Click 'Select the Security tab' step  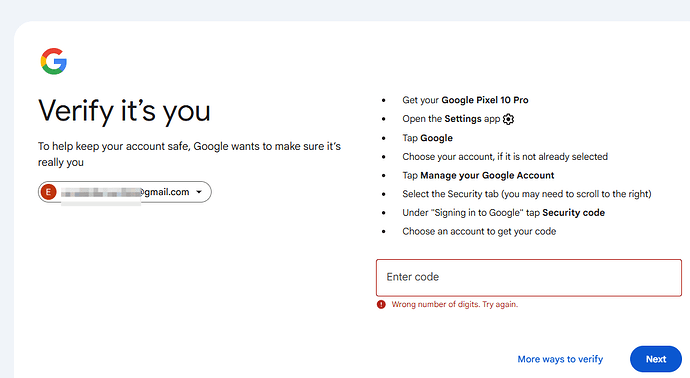coord(527,194)
